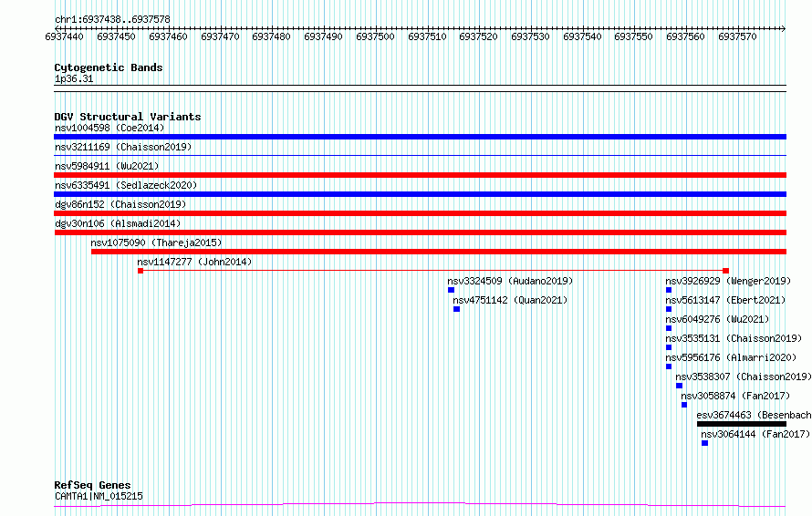Click the nsv1004598 (Coe2014) label

click(x=109, y=128)
